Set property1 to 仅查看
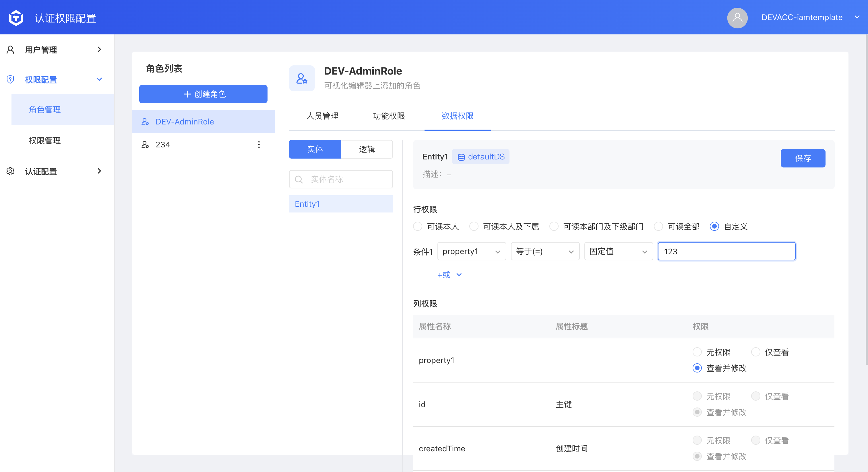The width and height of the screenshot is (868, 472). 755,352
